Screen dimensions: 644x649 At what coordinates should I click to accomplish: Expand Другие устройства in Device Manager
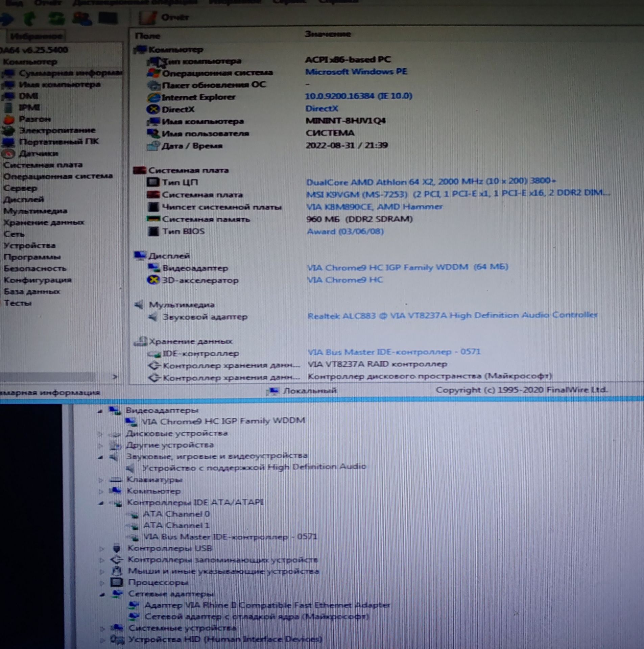(100, 446)
